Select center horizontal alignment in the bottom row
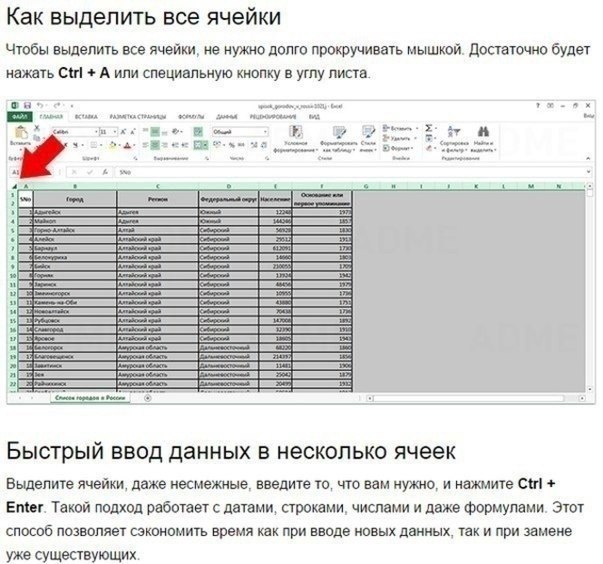Screen dimensions: 603x564 coord(155,145)
